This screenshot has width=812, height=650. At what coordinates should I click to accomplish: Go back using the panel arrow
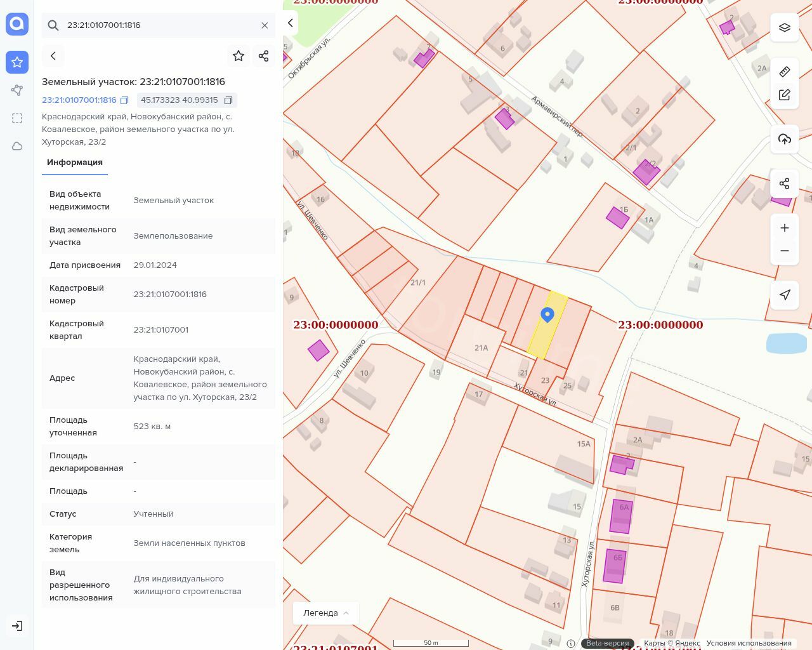[53, 56]
